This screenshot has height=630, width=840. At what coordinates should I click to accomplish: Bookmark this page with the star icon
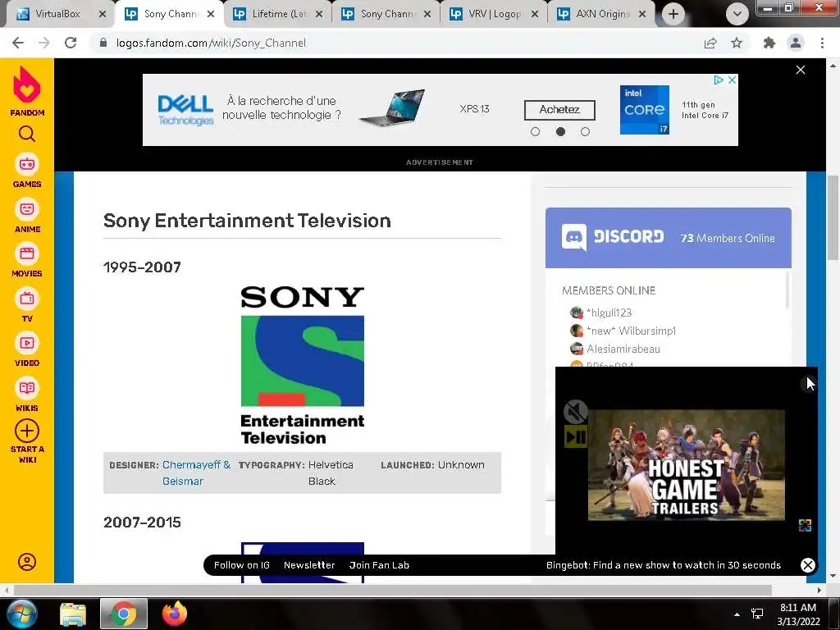tap(737, 43)
